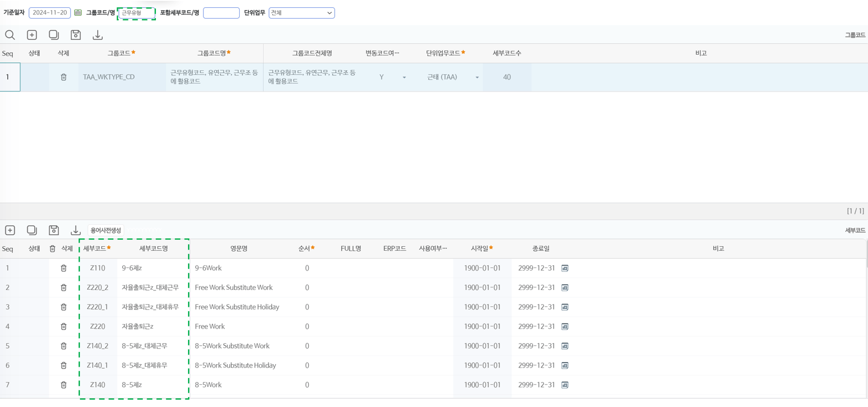Viewport: 868px width, 407px height.
Task: Save detail codes with the disk icon
Action: point(54,230)
